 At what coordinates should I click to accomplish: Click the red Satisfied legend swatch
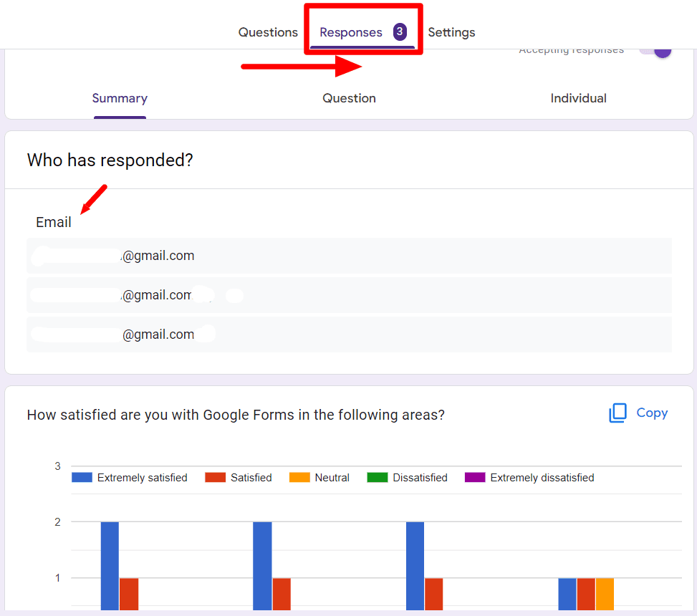click(215, 477)
